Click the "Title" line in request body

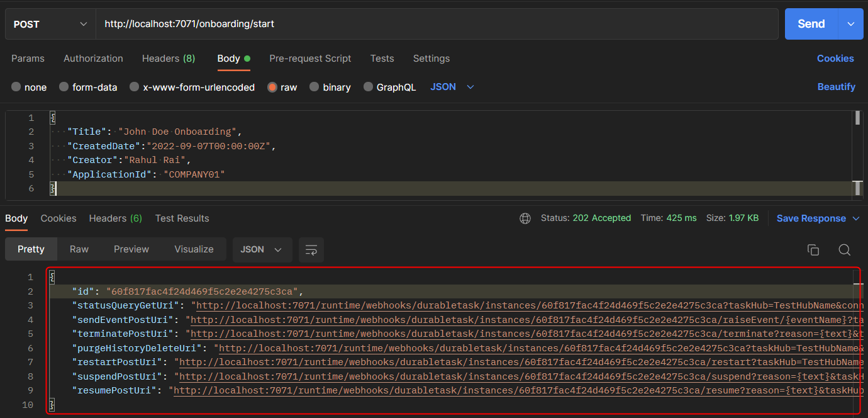154,132
